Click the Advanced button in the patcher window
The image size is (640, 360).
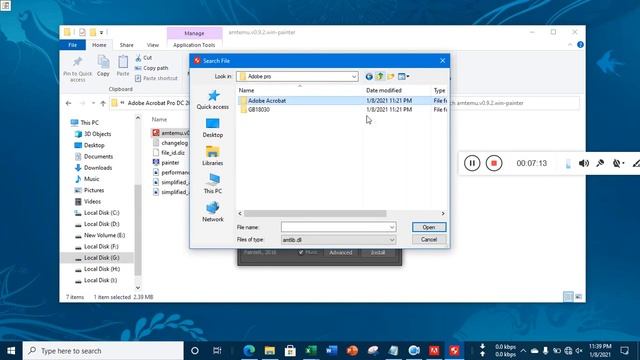(340, 253)
